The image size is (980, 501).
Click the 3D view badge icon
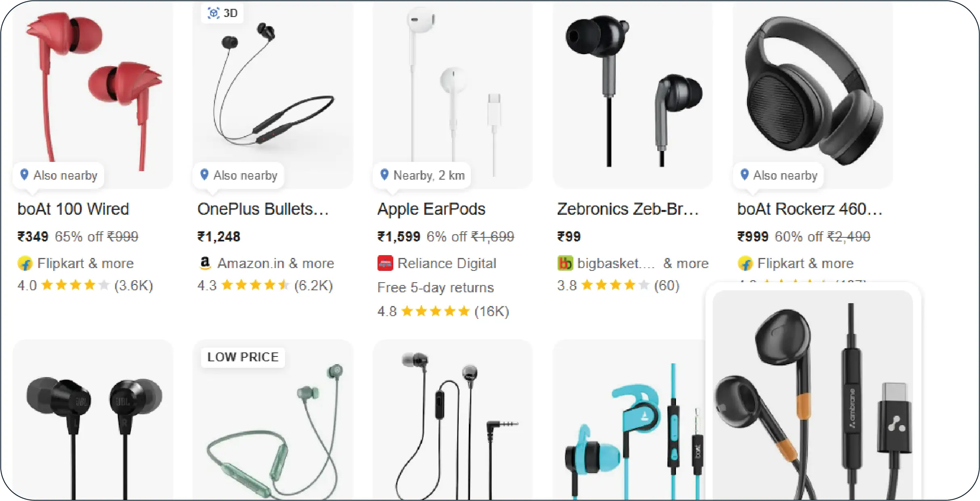click(x=213, y=13)
